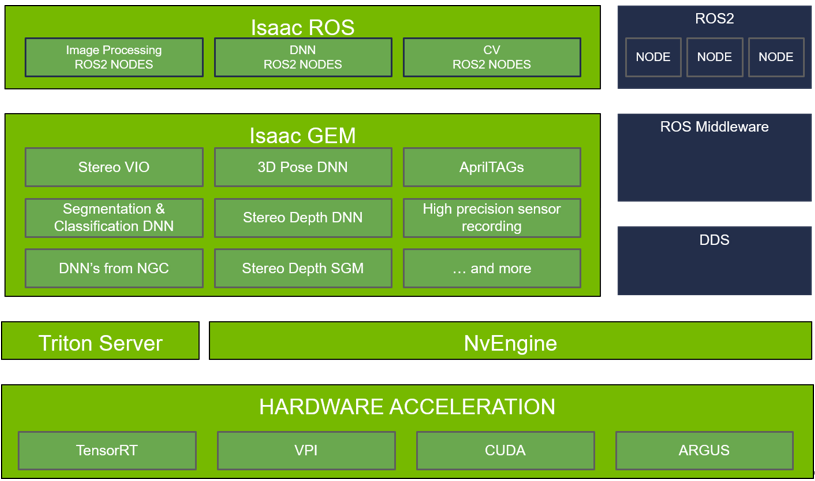Select the DDS block
This screenshot has height=481, width=815.
[714, 261]
